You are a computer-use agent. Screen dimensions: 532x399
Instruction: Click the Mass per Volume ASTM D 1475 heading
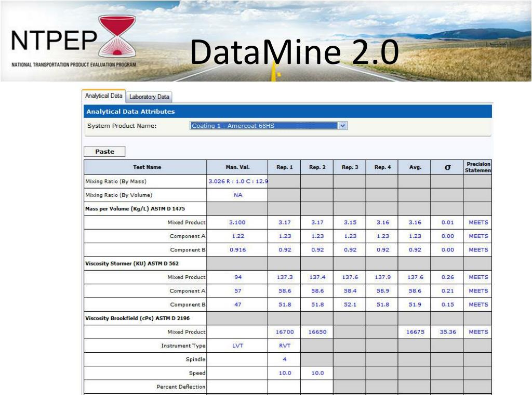(x=135, y=209)
